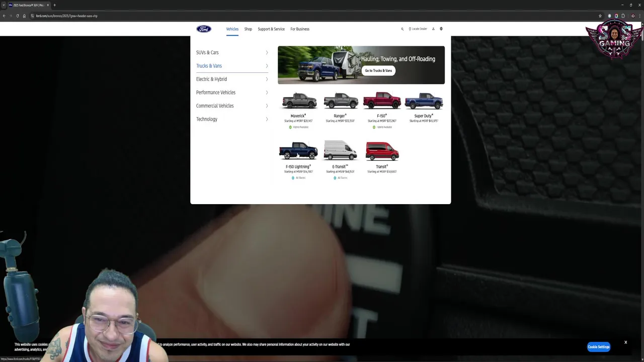The image size is (644, 362).
Task: Expand the SUVs & Cars category
Action: (232, 52)
